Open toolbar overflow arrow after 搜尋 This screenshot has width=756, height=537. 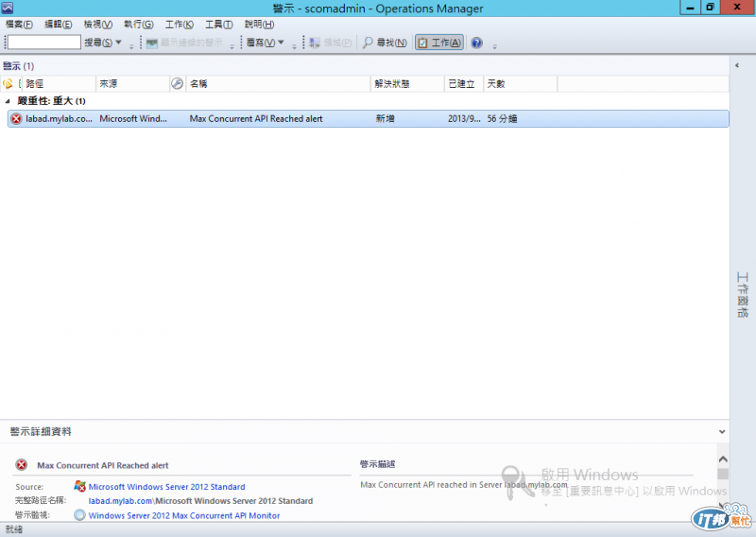tap(131, 45)
